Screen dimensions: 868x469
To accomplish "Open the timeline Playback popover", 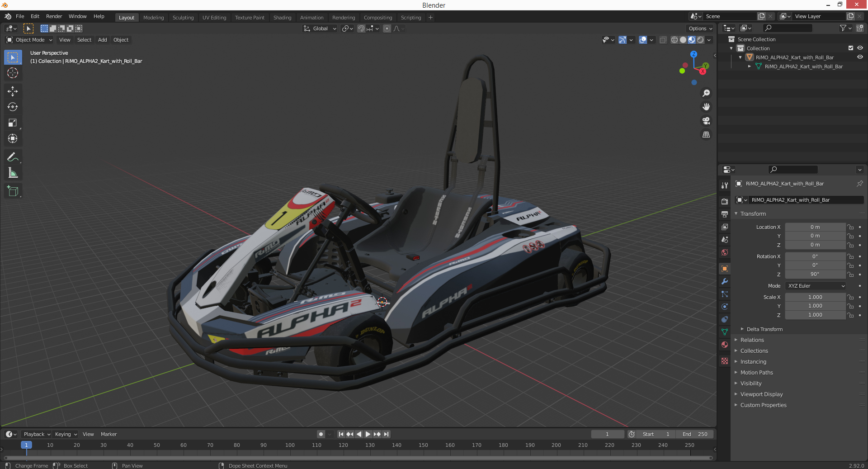I will [37, 434].
